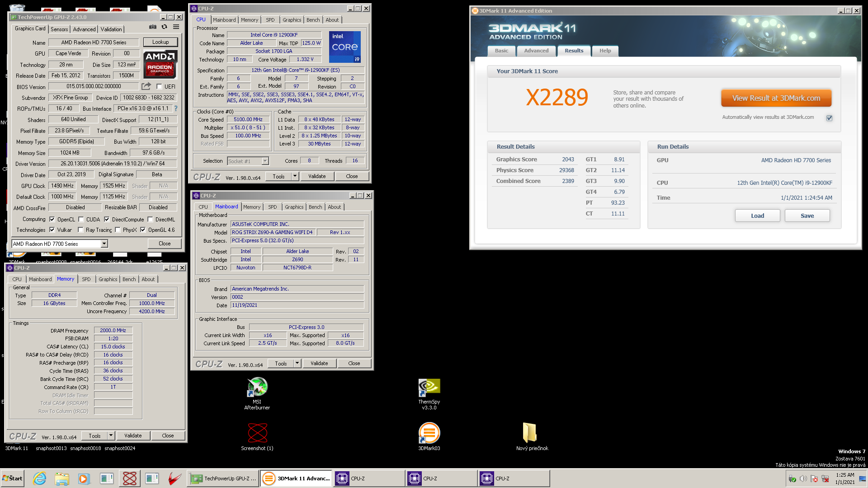Expand the Tools dropdown arrow in CPU-Z Memory window
Image resolution: width=868 pixels, height=488 pixels.
tap(111, 436)
